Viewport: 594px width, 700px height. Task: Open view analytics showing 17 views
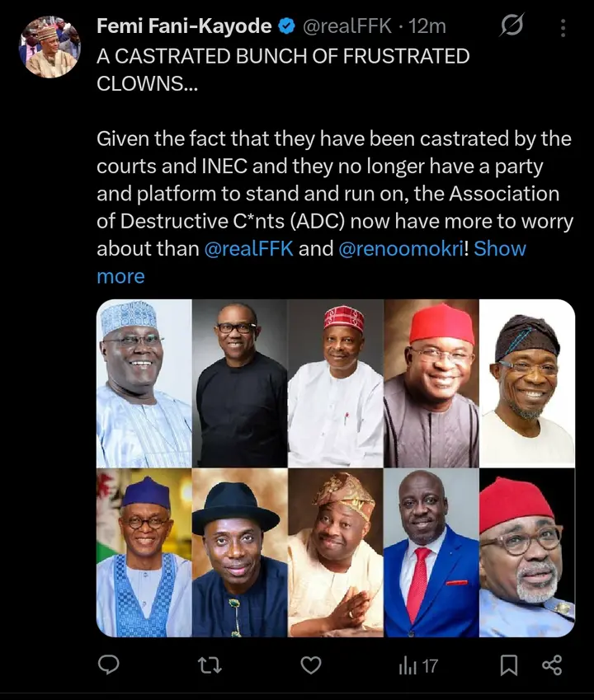[x=418, y=665]
